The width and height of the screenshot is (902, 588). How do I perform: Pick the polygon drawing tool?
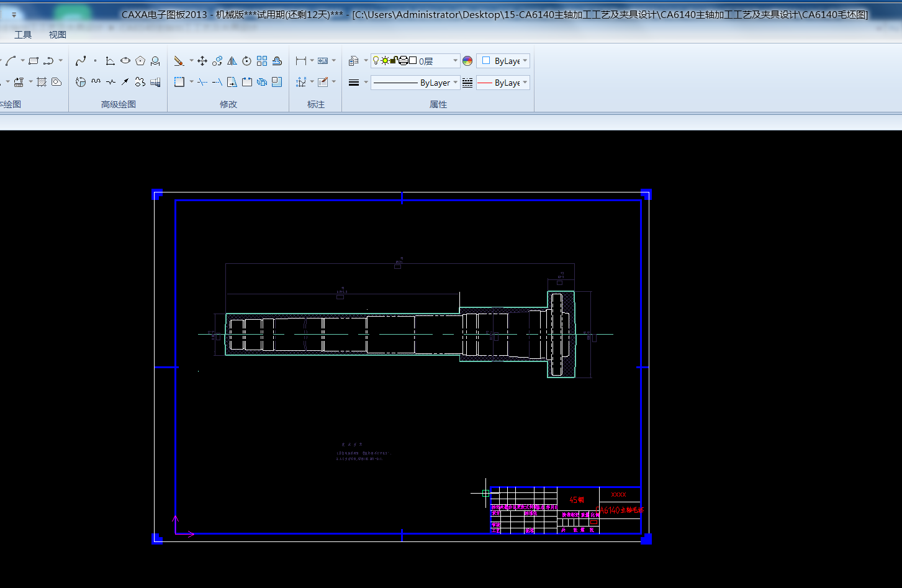(140, 61)
